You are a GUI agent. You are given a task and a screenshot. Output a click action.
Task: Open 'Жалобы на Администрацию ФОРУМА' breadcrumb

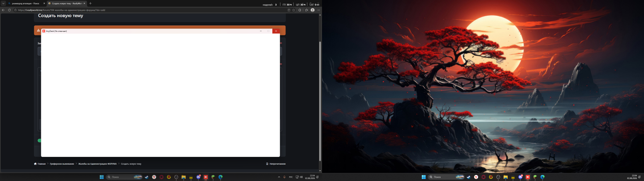98,164
